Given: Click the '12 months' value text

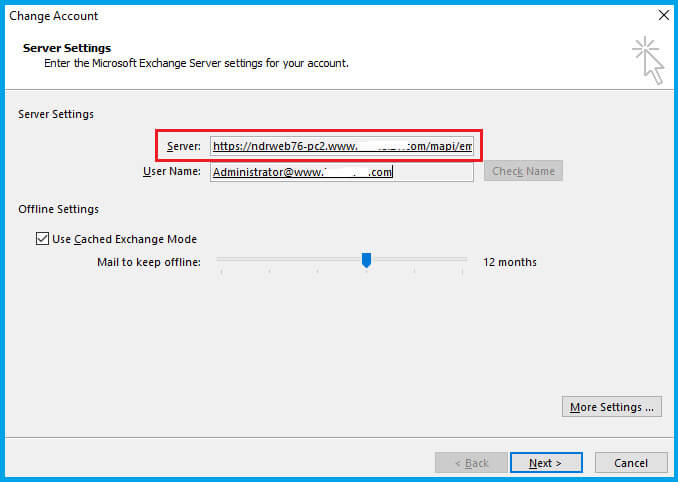Looking at the screenshot, I should 510,262.
